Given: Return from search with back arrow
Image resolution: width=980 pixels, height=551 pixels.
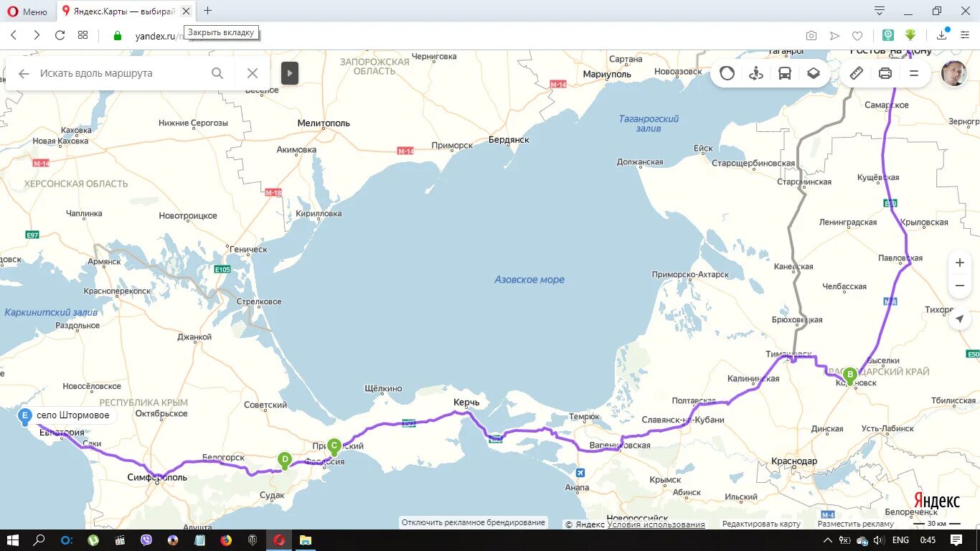Looking at the screenshot, I should coord(24,73).
